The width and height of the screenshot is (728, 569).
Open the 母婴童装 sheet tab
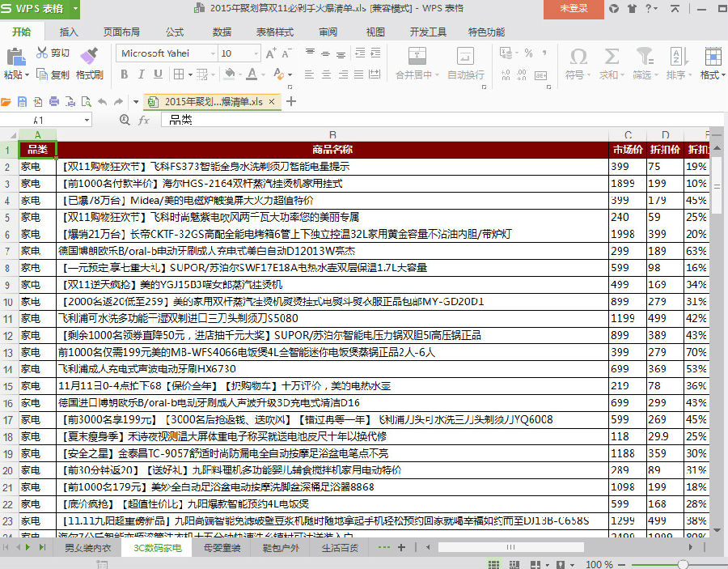click(222, 548)
